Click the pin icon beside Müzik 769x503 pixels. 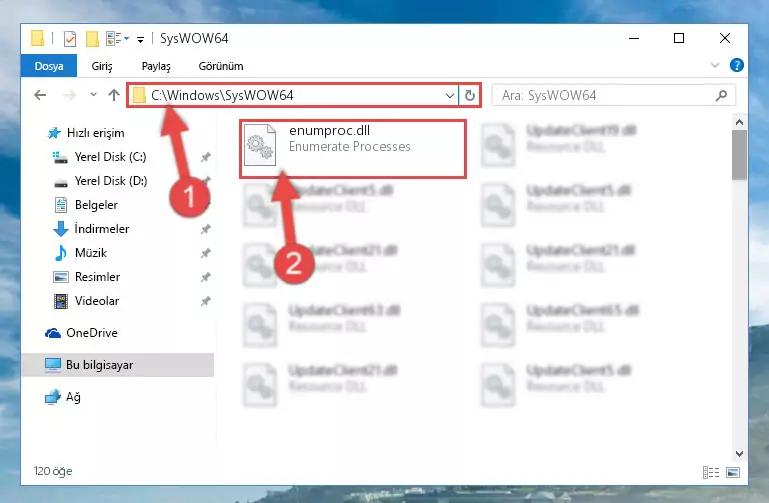[x=205, y=253]
